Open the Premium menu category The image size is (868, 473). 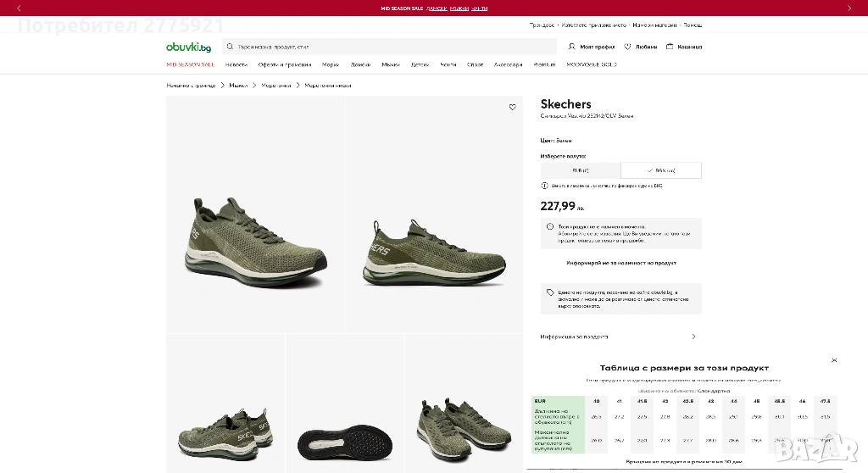[544, 64]
